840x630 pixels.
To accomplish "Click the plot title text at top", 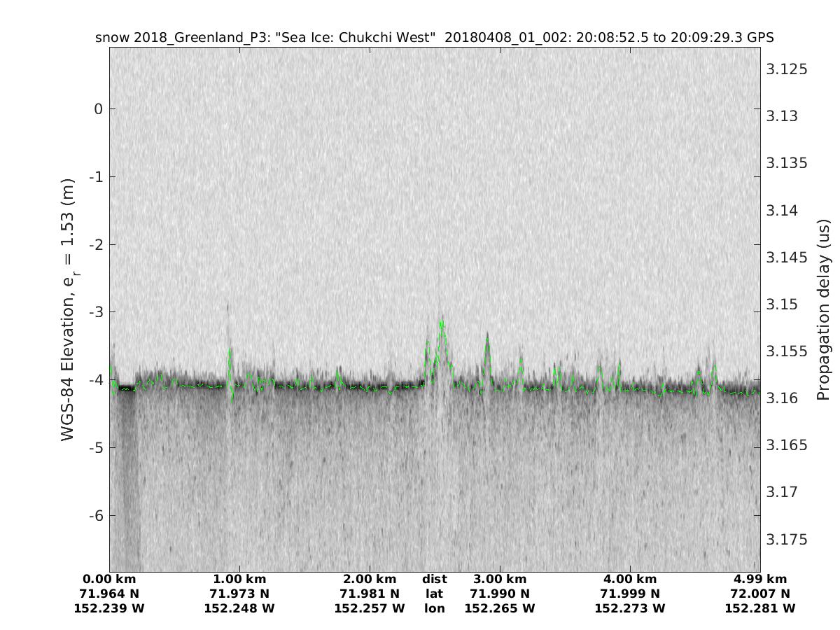I will pyautogui.click(x=434, y=37).
